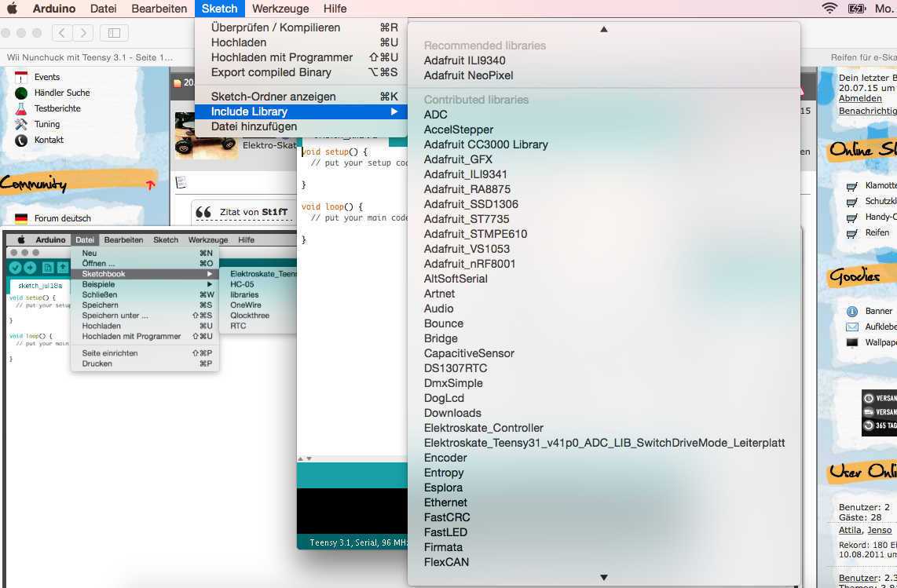The width and height of the screenshot is (897, 588).
Task: Include the CapacitiveSensor library
Action: (x=603, y=353)
